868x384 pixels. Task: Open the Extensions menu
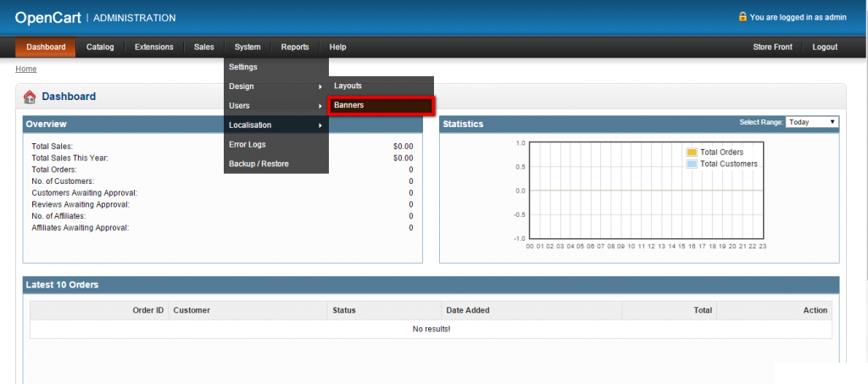pos(154,47)
